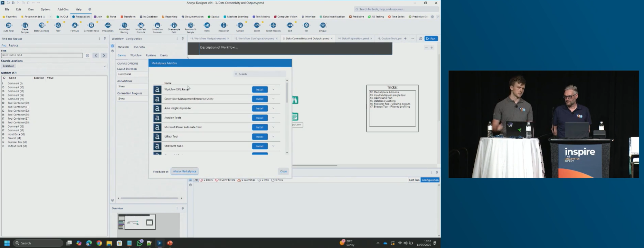Select the Sort tool icon
This screenshot has height=248, width=644.
click(290, 25)
